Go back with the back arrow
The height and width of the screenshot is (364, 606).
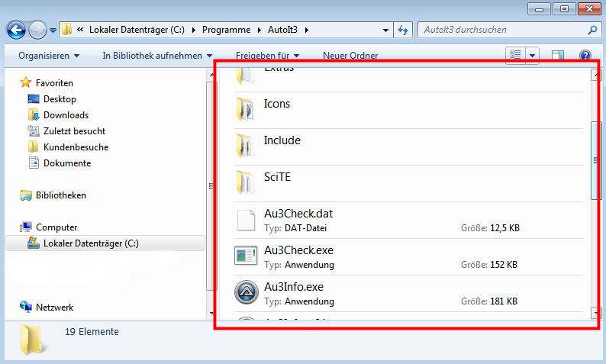pyautogui.click(x=17, y=31)
